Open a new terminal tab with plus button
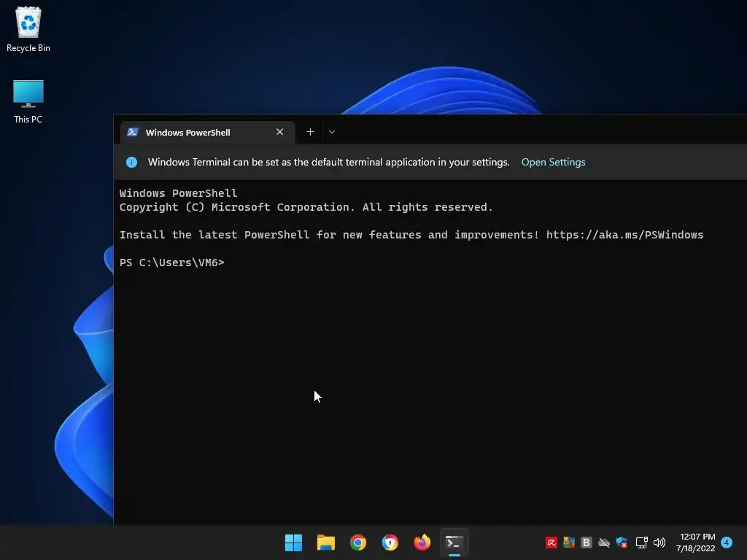Image resolution: width=747 pixels, height=560 pixels. coord(310,132)
